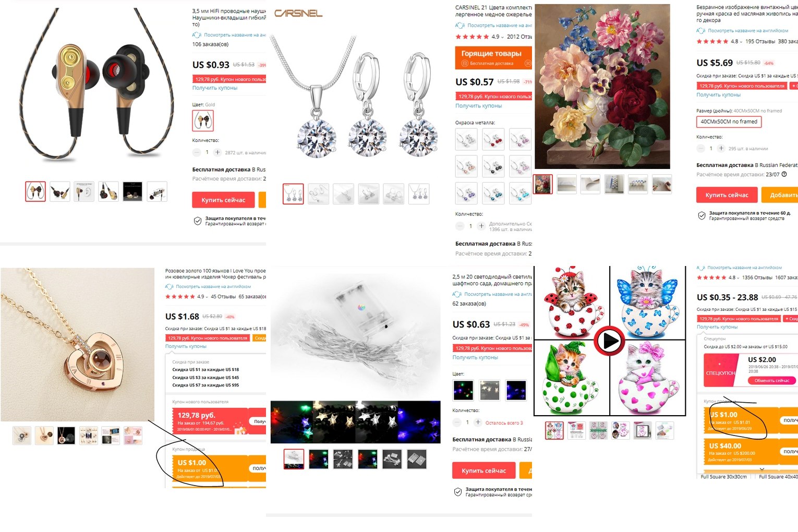This screenshot has height=532, width=798.
Task: Click Купить сейчас for the earphones
Action: pyautogui.click(x=223, y=200)
